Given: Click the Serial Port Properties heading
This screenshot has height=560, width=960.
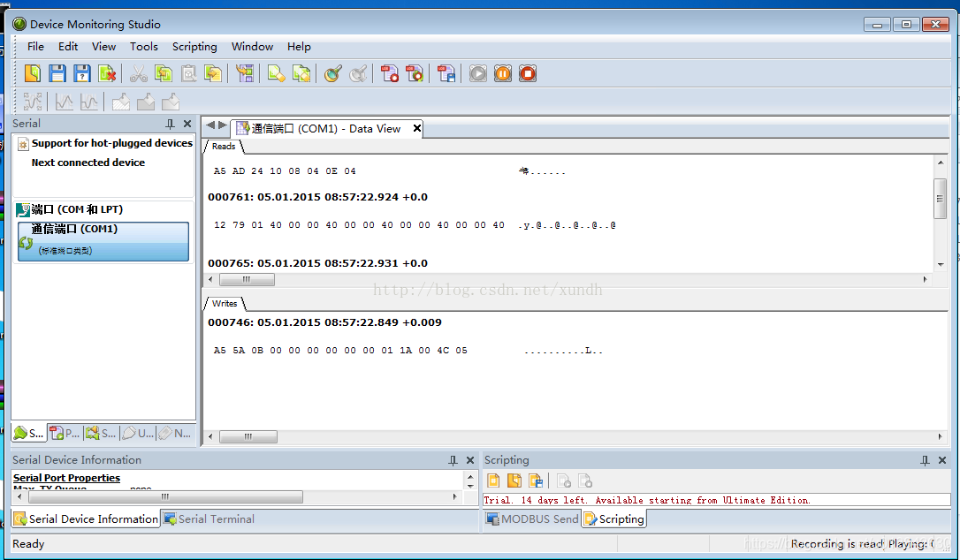Looking at the screenshot, I should 66,478.
